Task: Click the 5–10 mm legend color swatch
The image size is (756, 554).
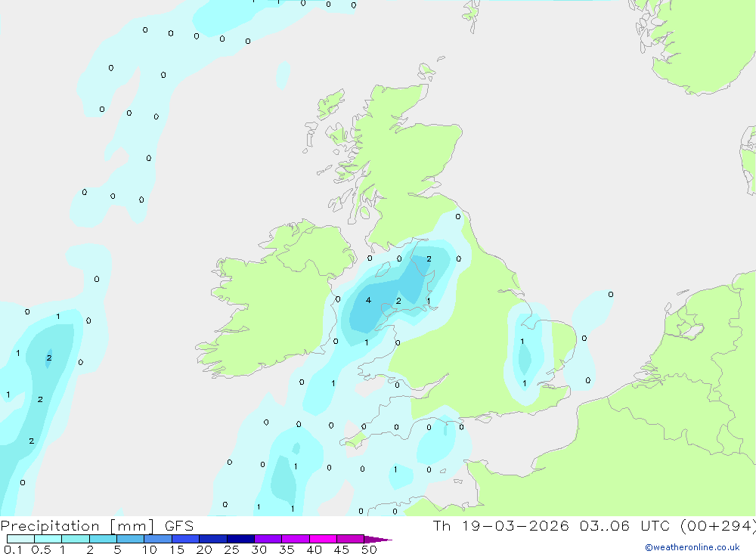Action: pos(130,539)
